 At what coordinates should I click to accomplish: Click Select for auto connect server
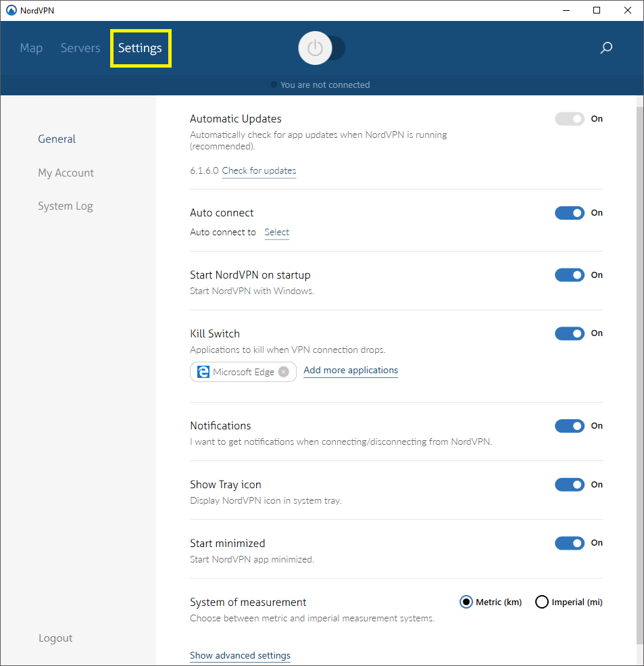[x=277, y=233]
